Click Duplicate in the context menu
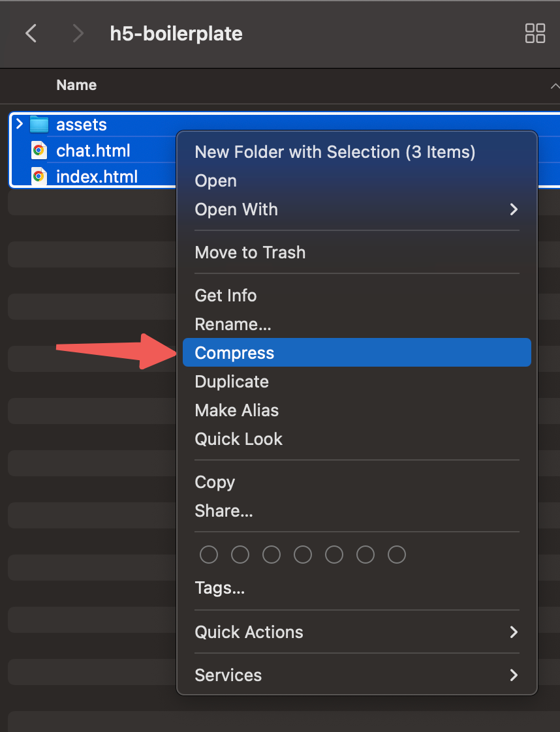Viewport: 560px width, 732px height. [x=232, y=382]
